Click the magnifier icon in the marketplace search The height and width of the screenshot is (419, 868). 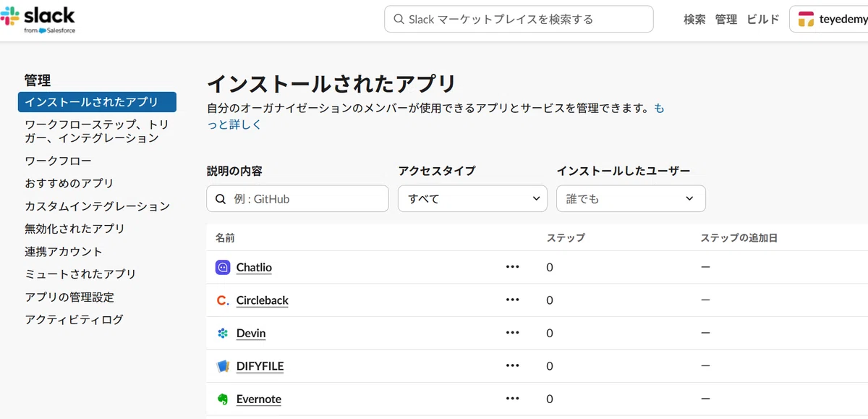[399, 20]
